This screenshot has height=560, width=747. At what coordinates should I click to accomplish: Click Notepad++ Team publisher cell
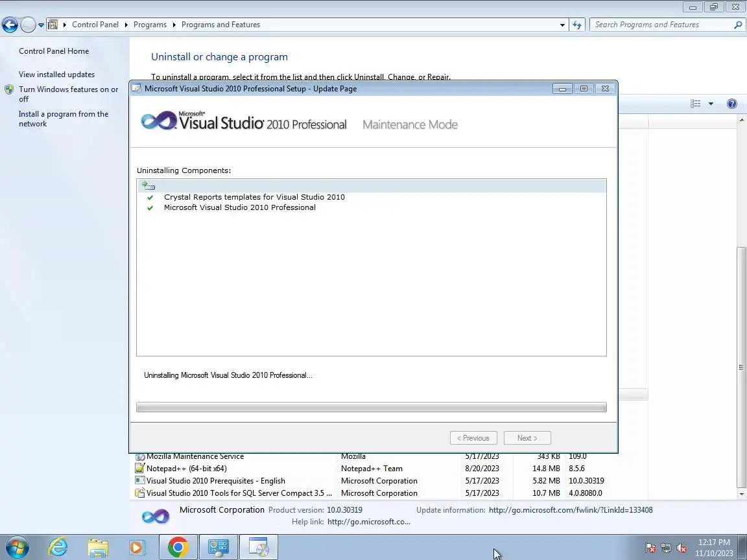click(x=372, y=469)
